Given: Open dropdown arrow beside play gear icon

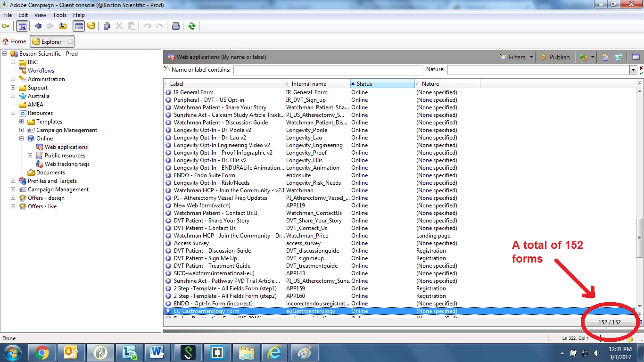Looking at the screenshot, I should click(x=593, y=57).
